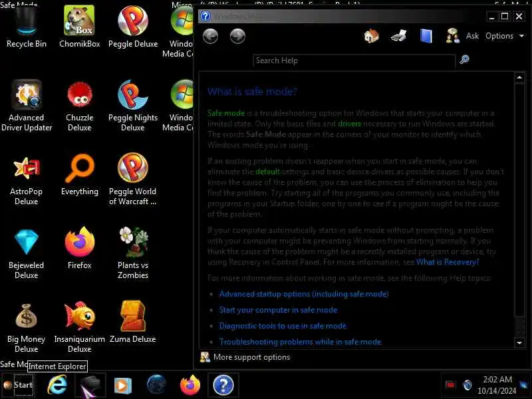Open the Options dropdown menu
This screenshot has width=532, height=399.
505,36
